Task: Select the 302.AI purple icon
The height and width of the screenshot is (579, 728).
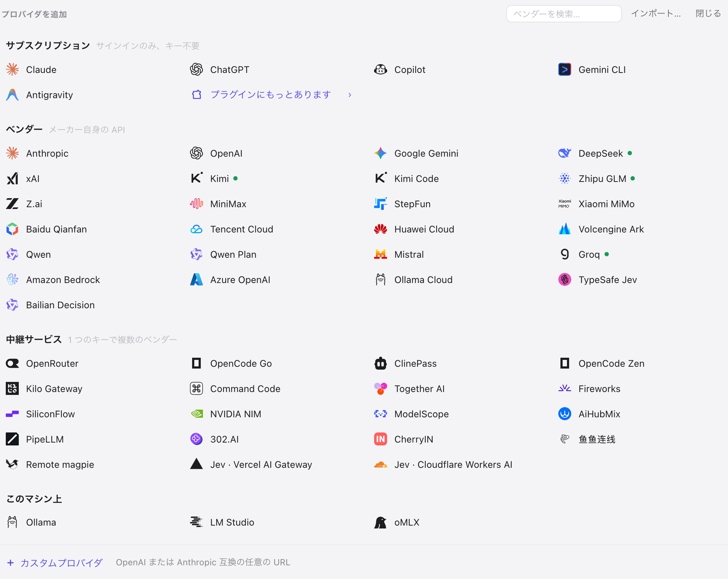Action: coord(196,439)
